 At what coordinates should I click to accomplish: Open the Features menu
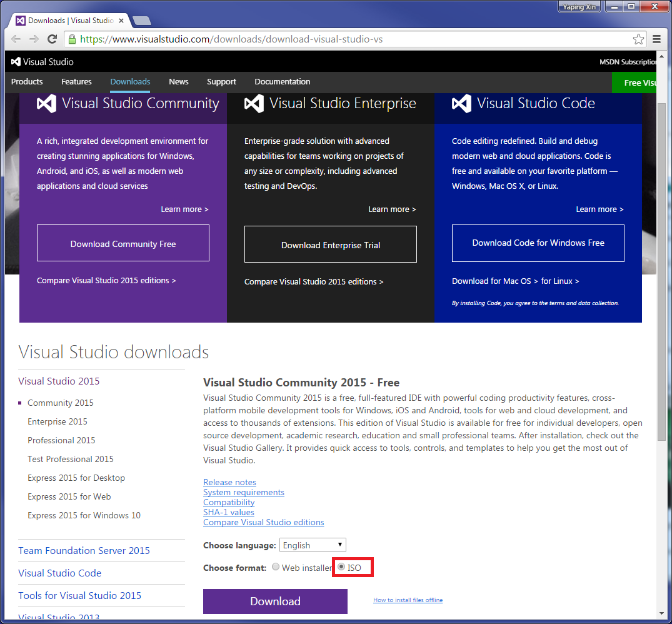(76, 81)
